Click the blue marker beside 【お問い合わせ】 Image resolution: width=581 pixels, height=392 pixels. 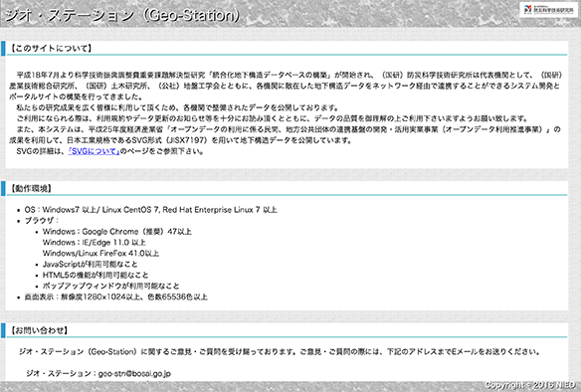coord(3,330)
